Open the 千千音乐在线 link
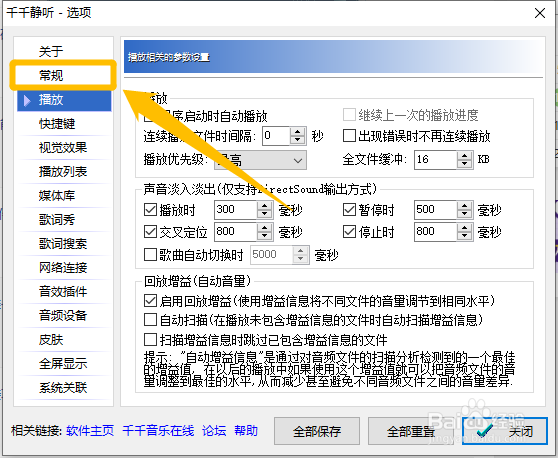 coord(158,431)
